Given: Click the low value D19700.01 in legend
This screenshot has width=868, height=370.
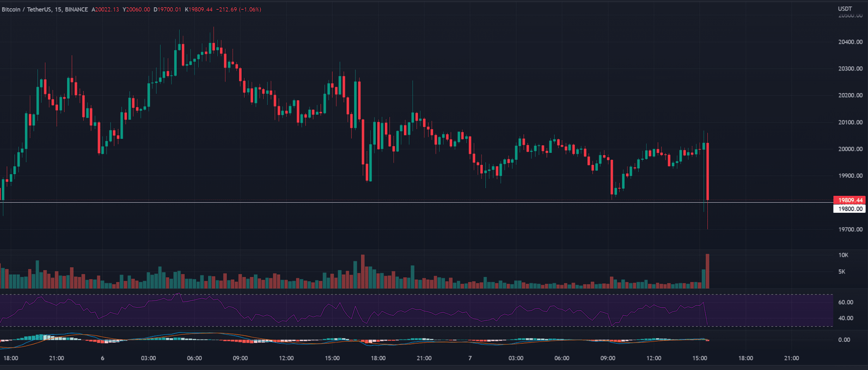Looking at the screenshot, I should [167, 9].
